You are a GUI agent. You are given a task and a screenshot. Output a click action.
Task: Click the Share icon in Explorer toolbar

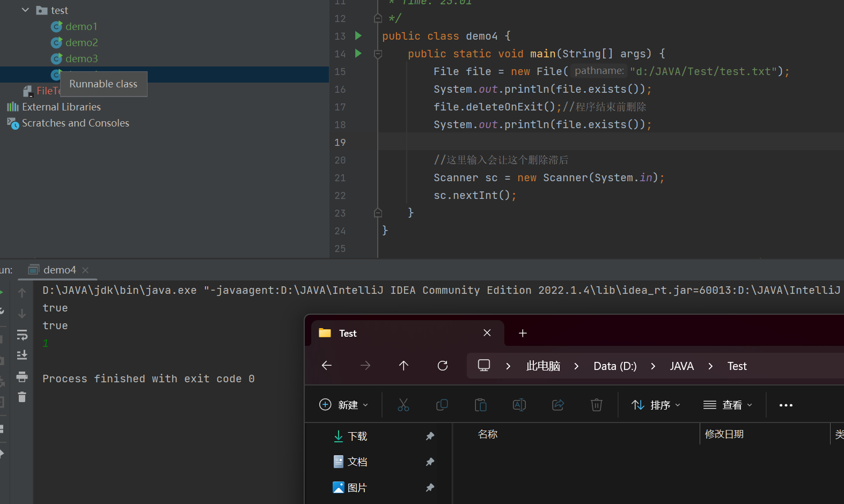click(x=558, y=405)
